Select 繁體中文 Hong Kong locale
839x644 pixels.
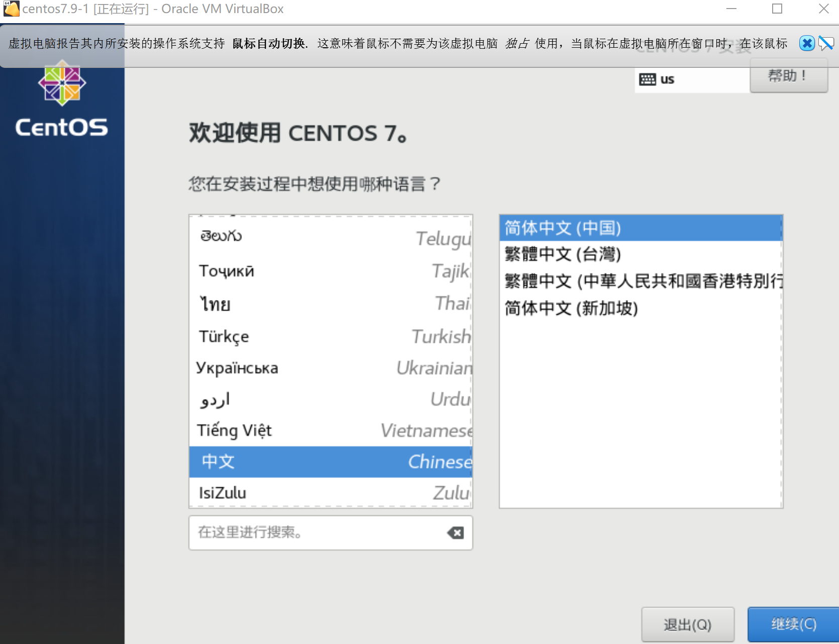628,282
